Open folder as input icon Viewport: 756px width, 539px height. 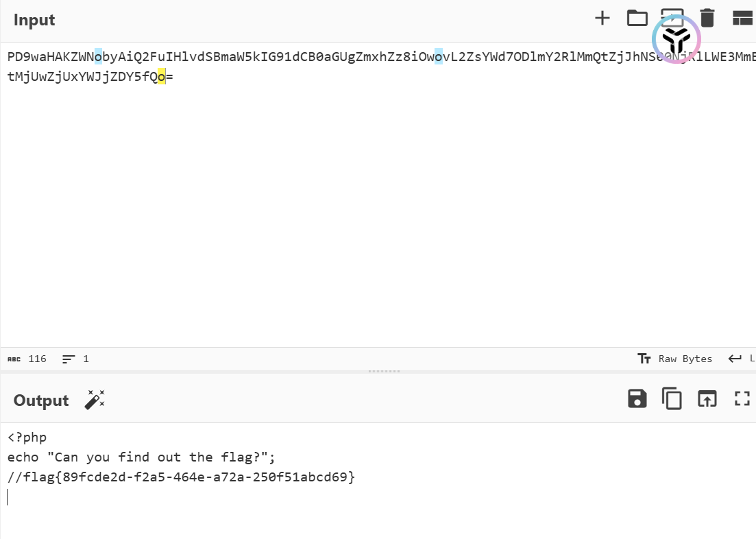[x=637, y=19]
